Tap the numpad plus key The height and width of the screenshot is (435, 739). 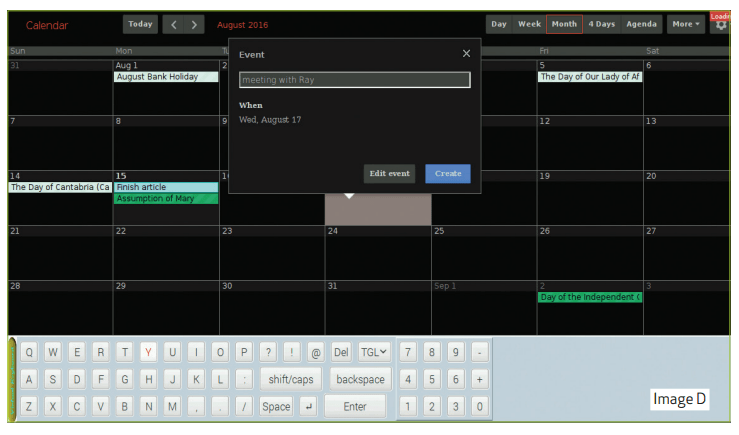click(x=479, y=379)
